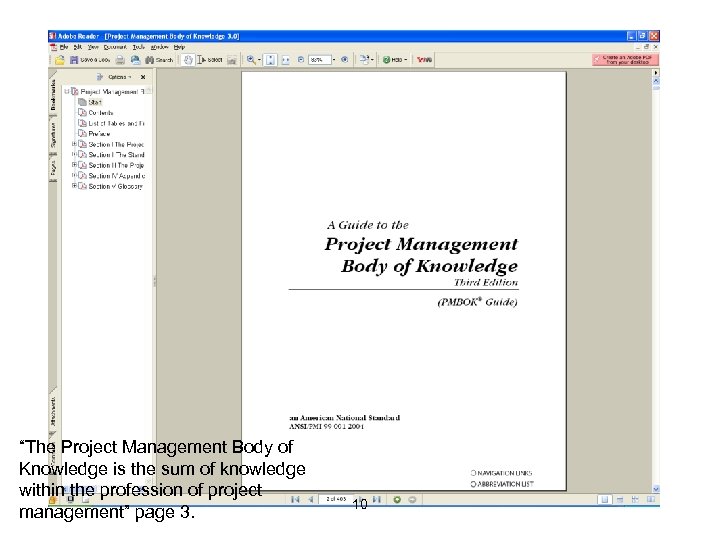Select Continuous Facing layout in the status bar
Screen dimensions: 720x540
(636, 500)
